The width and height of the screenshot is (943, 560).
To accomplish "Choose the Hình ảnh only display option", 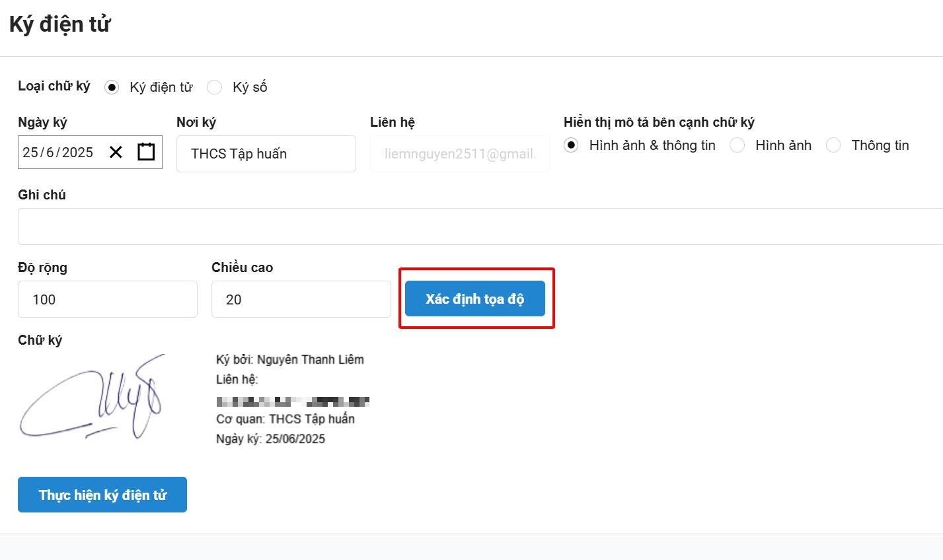I will click(737, 145).
